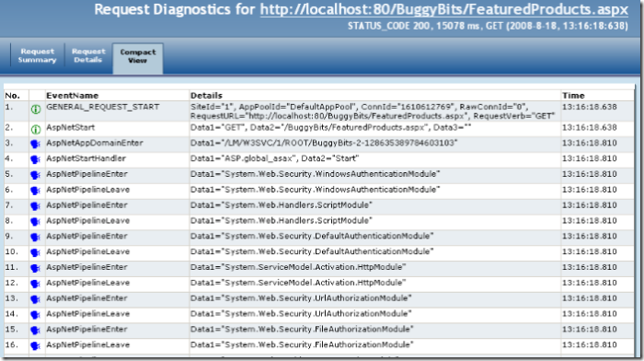Image resolution: width=644 pixels, height=361 pixels.
Task: Select AspNetPipelineLeave in row 6
Action: pos(88,190)
